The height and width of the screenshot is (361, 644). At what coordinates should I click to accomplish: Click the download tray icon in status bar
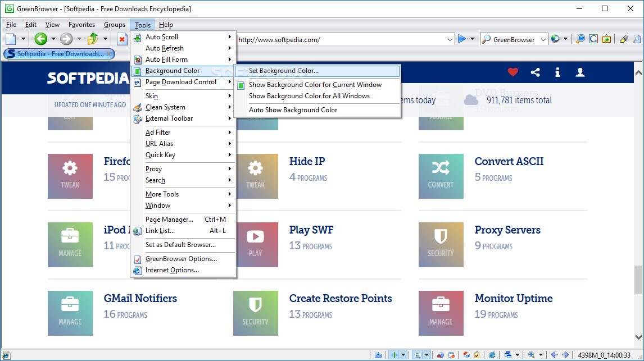pos(378,355)
